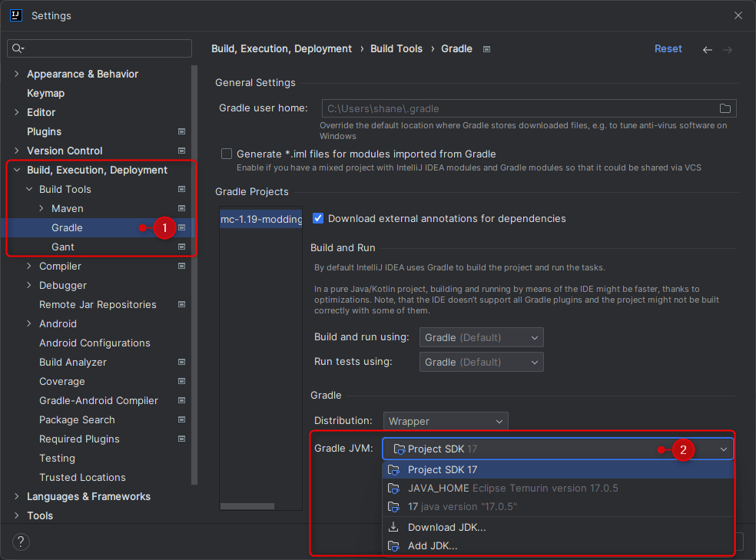
Task: Open the Build and run using dropdown
Action: (x=481, y=337)
